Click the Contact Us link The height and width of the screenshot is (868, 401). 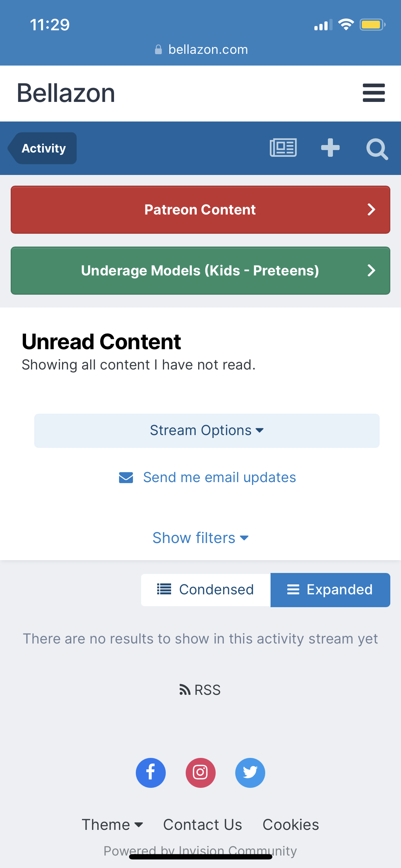[202, 825]
